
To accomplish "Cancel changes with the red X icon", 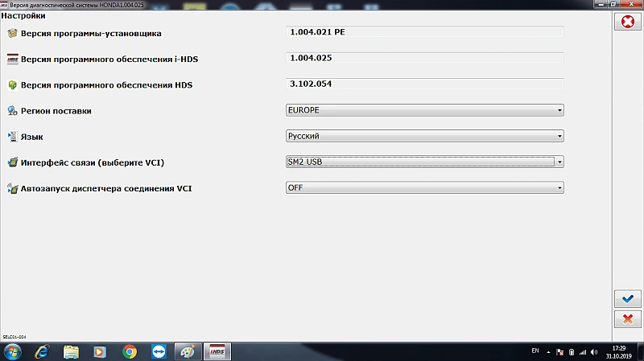I will pos(628,319).
